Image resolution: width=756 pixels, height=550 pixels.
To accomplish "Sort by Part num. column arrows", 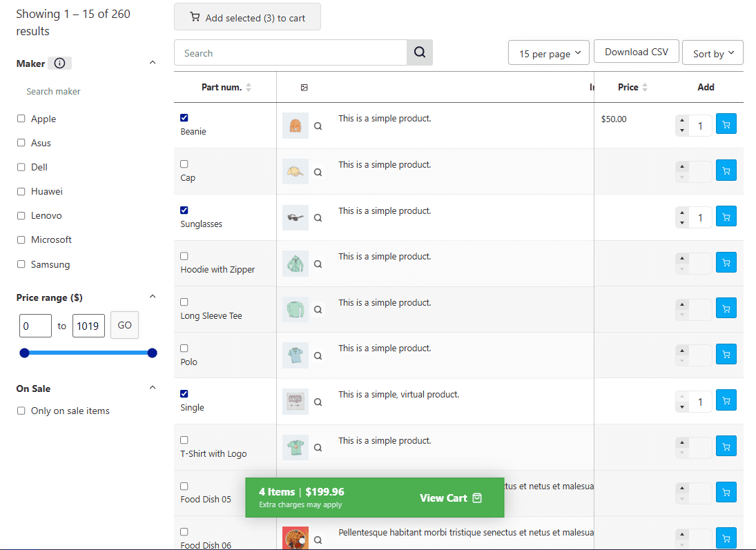I will coord(249,88).
